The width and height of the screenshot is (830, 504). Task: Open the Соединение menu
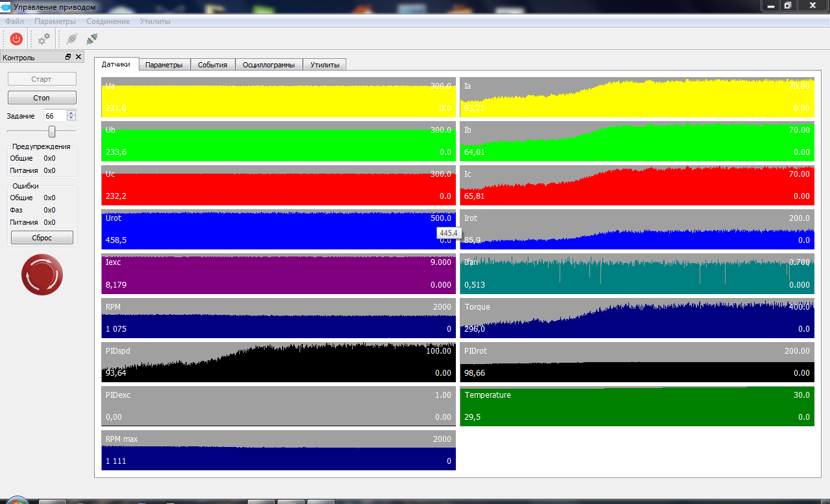click(108, 21)
